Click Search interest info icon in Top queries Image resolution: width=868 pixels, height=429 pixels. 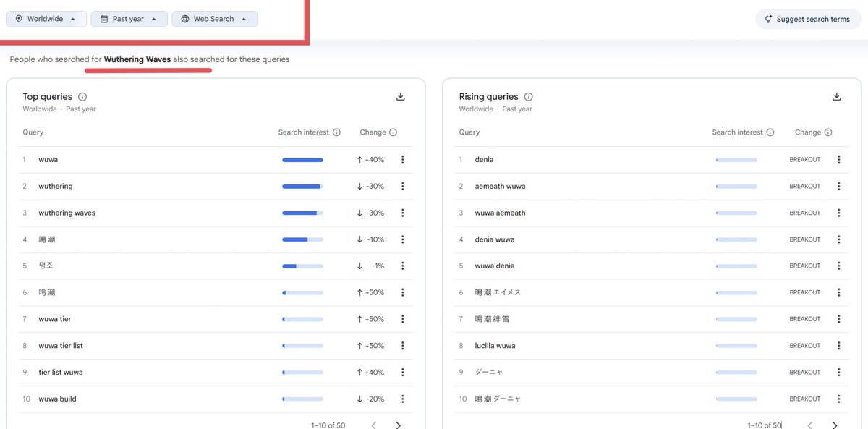pyautogui.click(x=336, y=132)
